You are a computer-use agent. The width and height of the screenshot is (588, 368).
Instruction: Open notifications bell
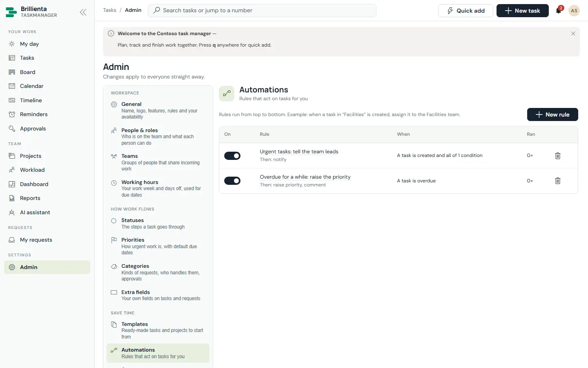(x=559, y=11)
